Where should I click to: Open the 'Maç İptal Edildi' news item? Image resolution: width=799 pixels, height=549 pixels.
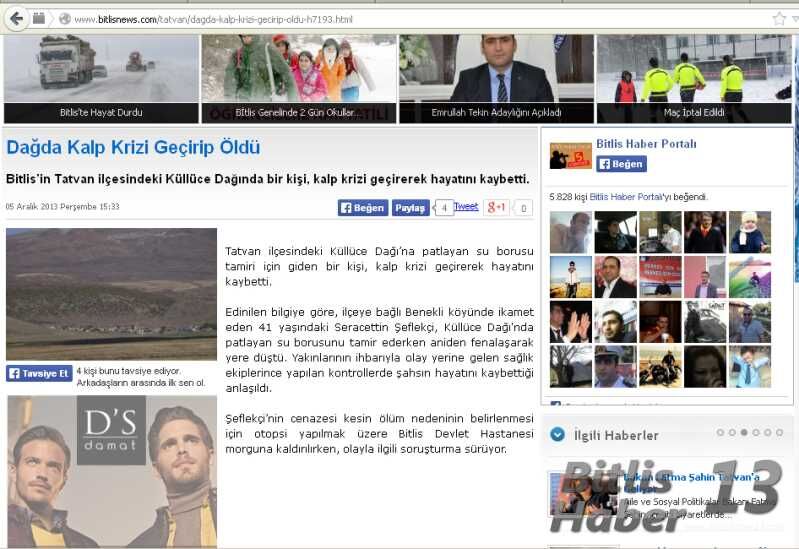pos(694,78)
